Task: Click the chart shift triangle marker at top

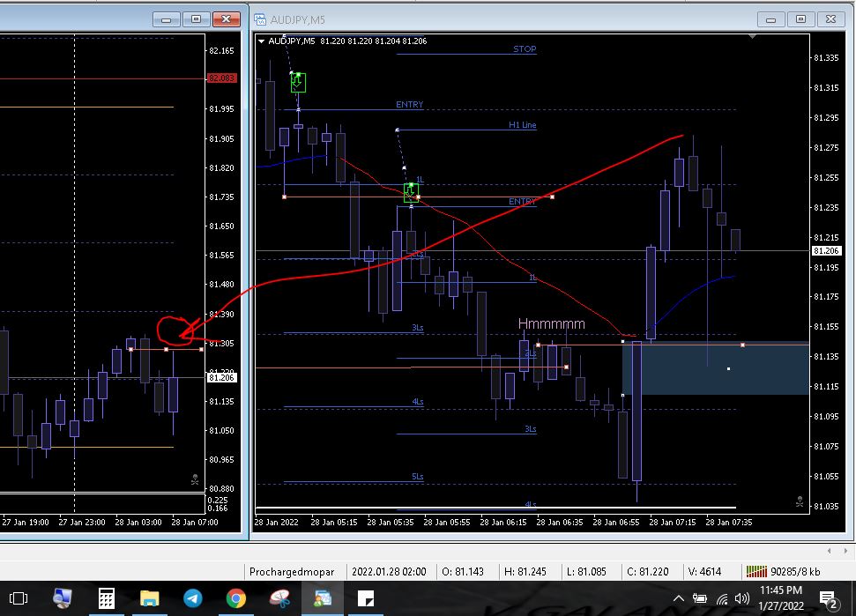Action: 752,36
